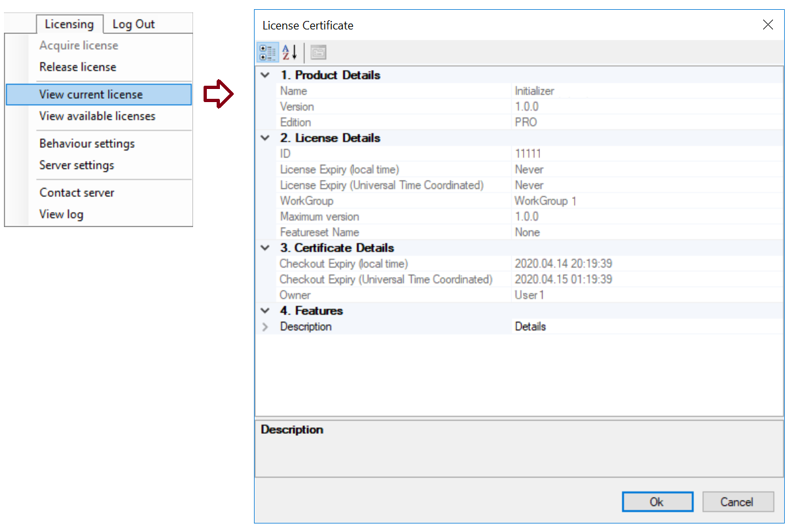Image resolution: width=790 pixels, height=532 pixels.
Task: Click the Property Pages toolbar icon
Action: tap(318, 52)
